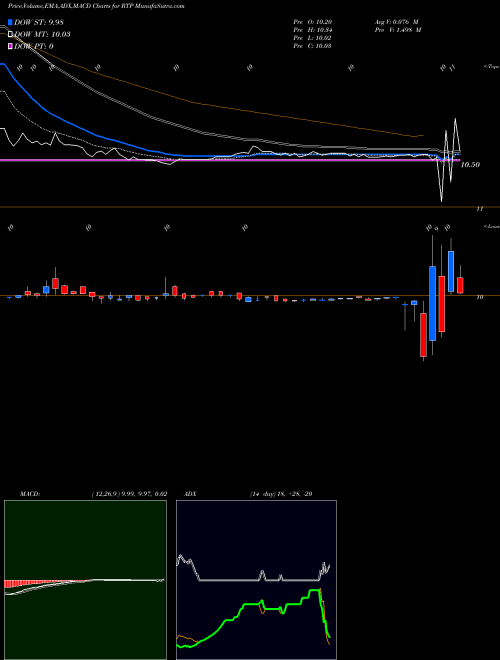Click the white DOW MT legend swatch
This screenshot has height=660, width=500.
point(11,34)
